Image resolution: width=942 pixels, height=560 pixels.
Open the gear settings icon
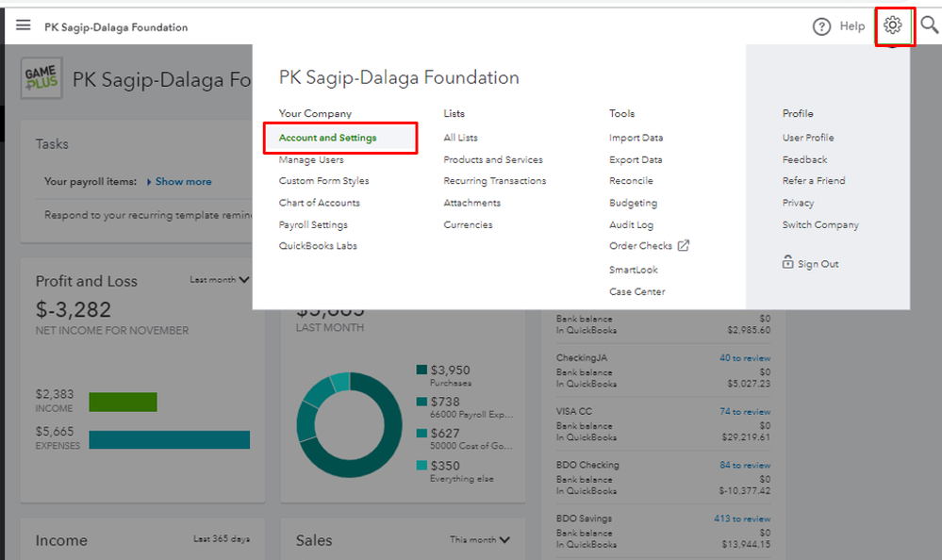pos(893,25)
